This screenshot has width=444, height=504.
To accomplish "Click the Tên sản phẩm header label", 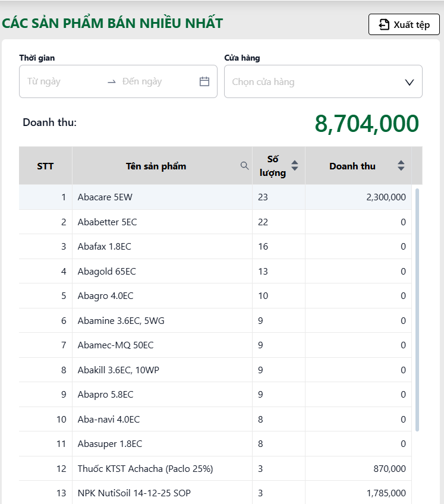I will (156, 166).
